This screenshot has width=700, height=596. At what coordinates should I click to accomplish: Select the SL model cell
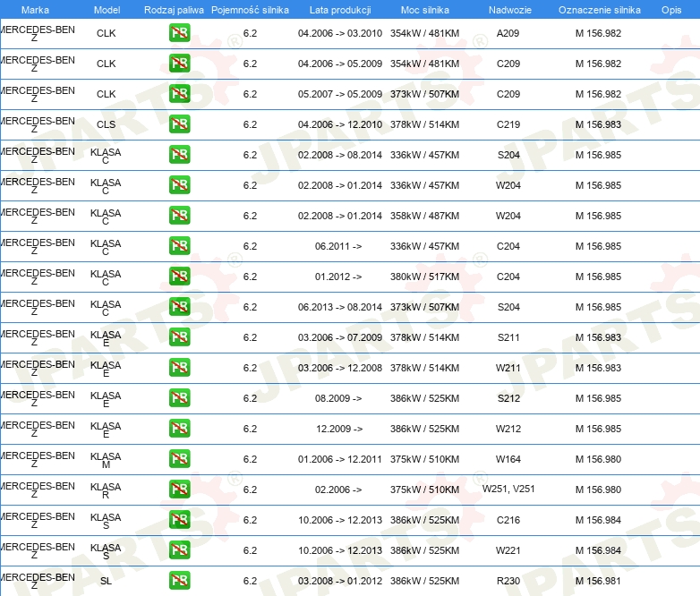pos(107,581)
